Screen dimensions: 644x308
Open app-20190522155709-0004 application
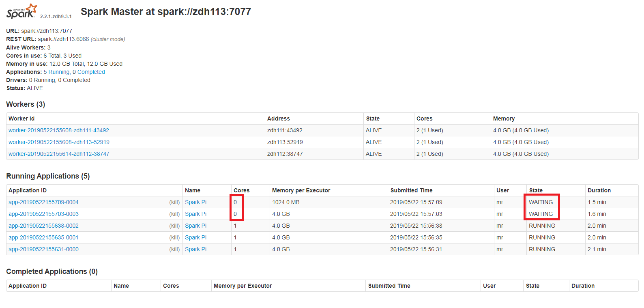coord(43,202)
